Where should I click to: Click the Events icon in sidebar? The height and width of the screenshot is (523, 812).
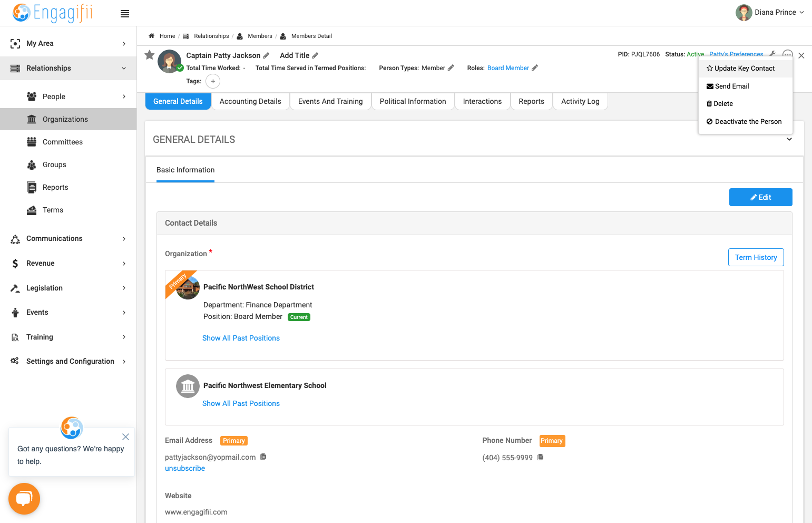point(15,313)
